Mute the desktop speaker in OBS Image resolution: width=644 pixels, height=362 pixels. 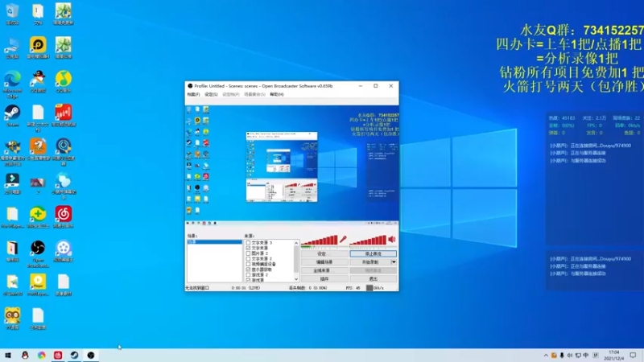392,239
